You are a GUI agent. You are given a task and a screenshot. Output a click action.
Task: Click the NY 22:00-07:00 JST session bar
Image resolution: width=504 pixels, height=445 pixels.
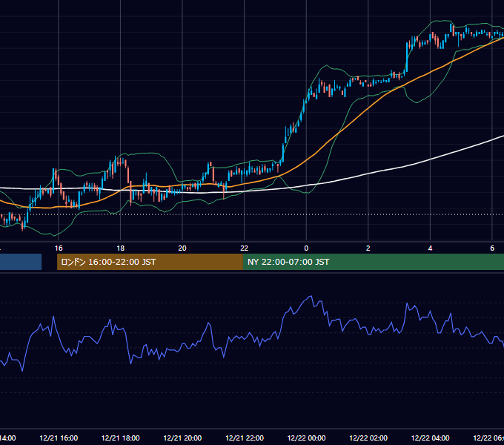click(x=373, y=262)
